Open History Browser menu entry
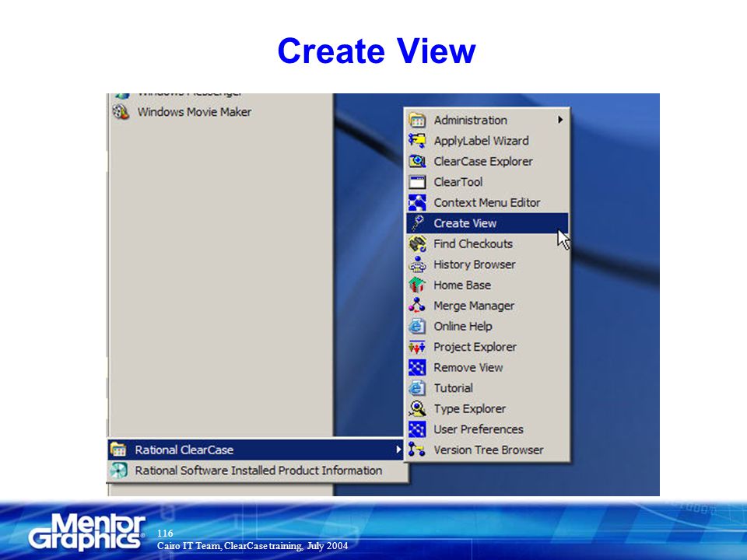Viewport: 747px width, 560px height. [x=487, y=264]
